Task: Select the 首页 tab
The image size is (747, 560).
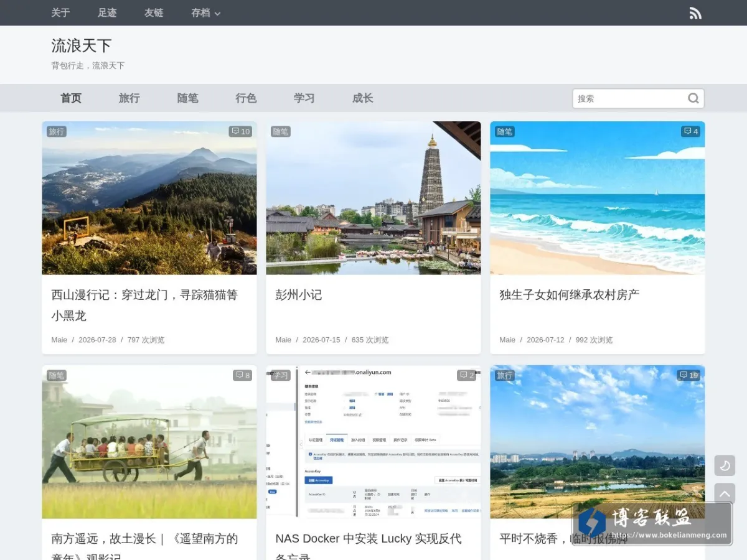Action: point(71,98)
